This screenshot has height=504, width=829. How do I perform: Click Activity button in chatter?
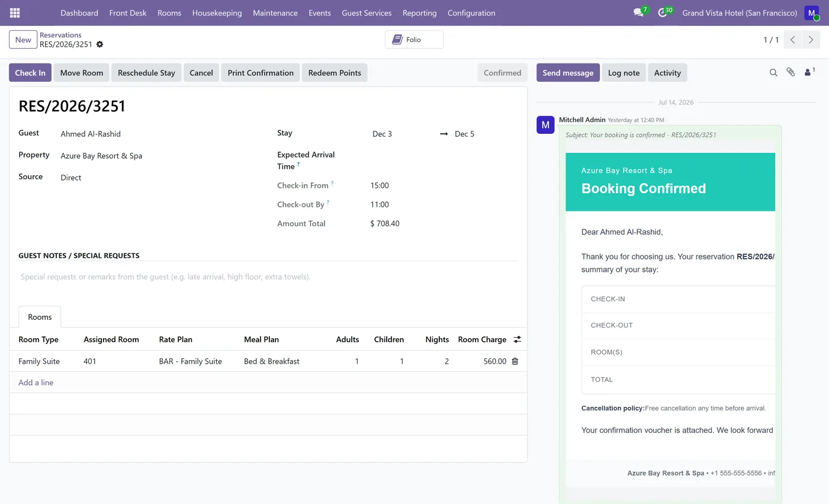coord(667,73)
